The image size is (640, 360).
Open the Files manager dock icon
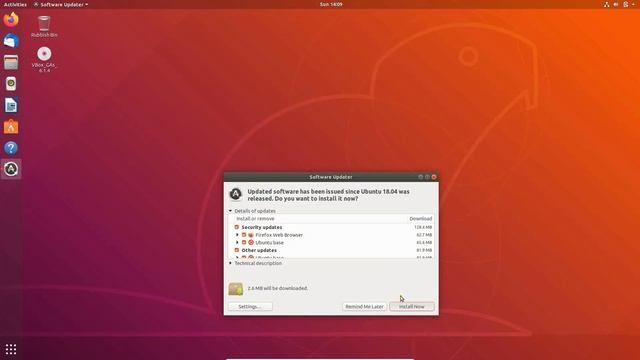point(11,62)
